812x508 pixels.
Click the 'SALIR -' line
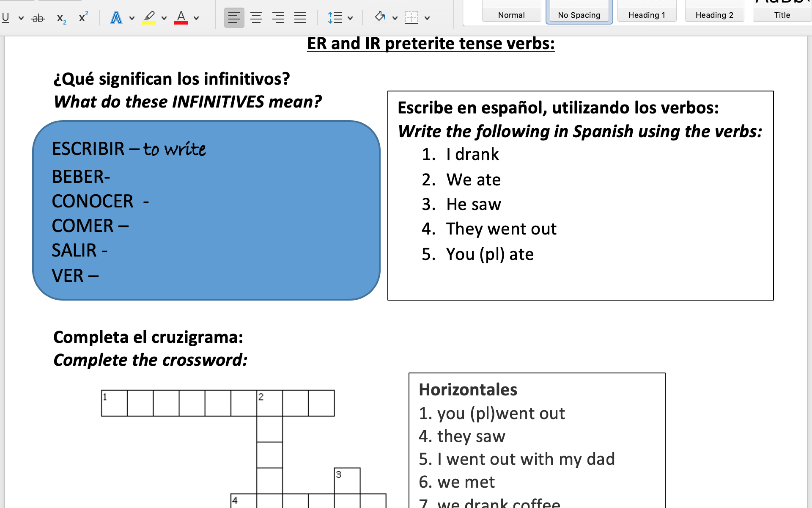[80, 250]
